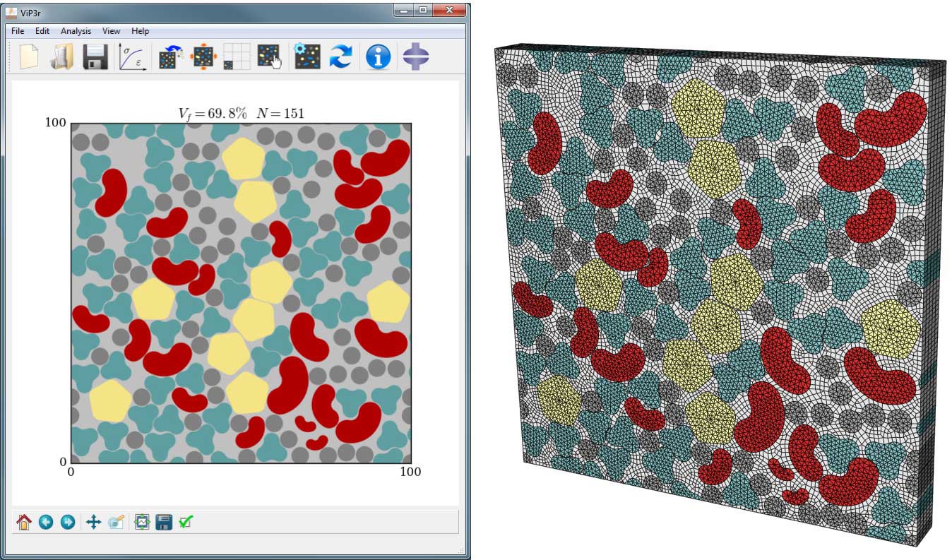Open the stress-strain curve tool
Image resolution: width=952 pixels, height=560 pixels.
tap(132, 56)
